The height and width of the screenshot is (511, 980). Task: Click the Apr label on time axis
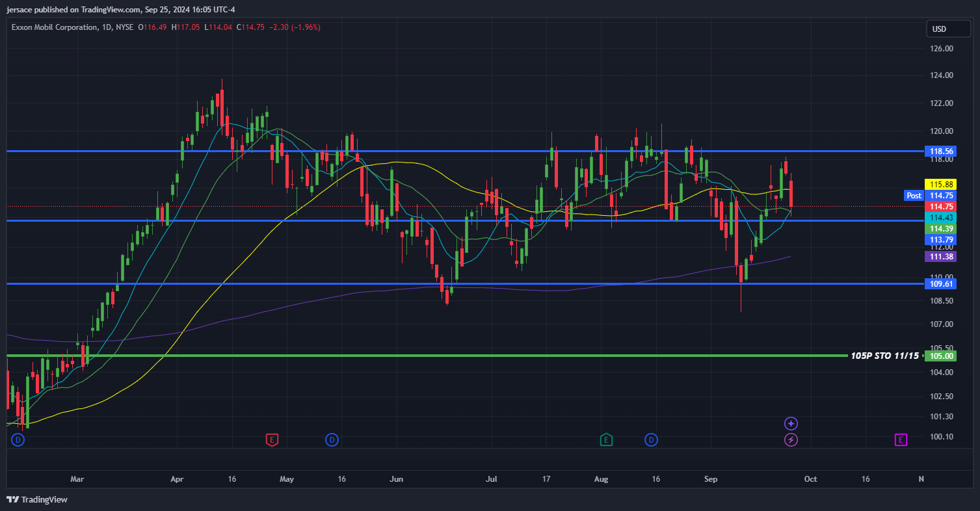click(x=177, y=479)
